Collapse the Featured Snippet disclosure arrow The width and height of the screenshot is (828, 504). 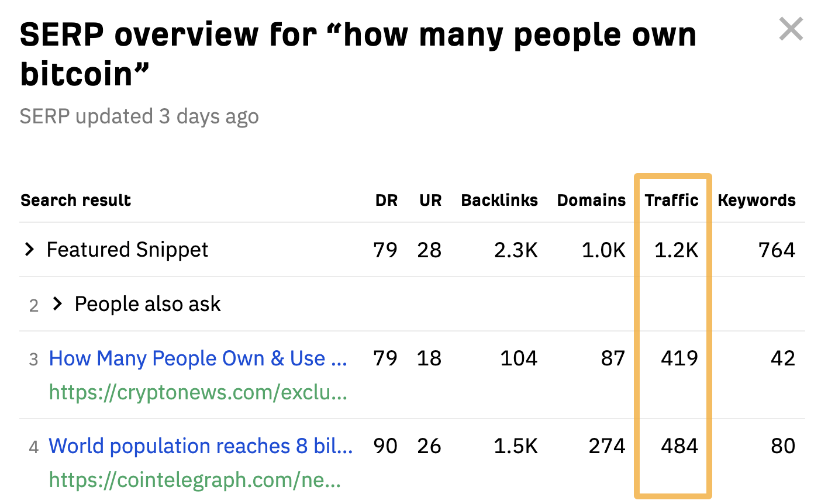pos(29,250)
